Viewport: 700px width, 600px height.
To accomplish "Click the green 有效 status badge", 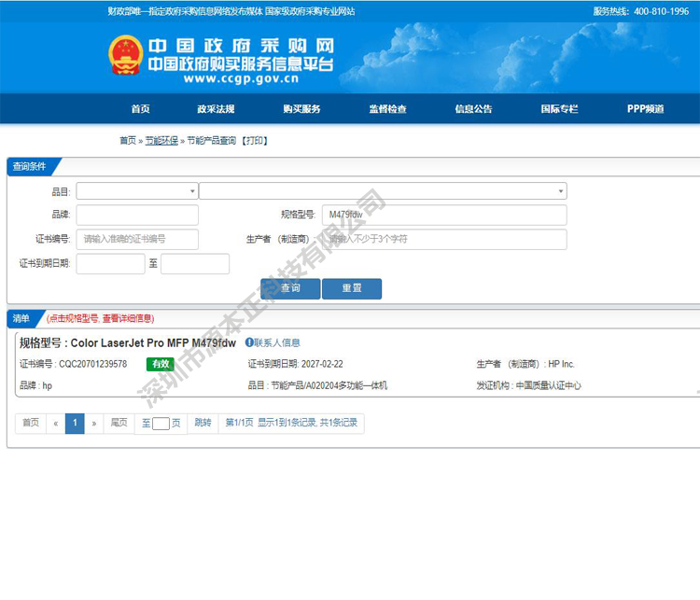I will 161,364.
